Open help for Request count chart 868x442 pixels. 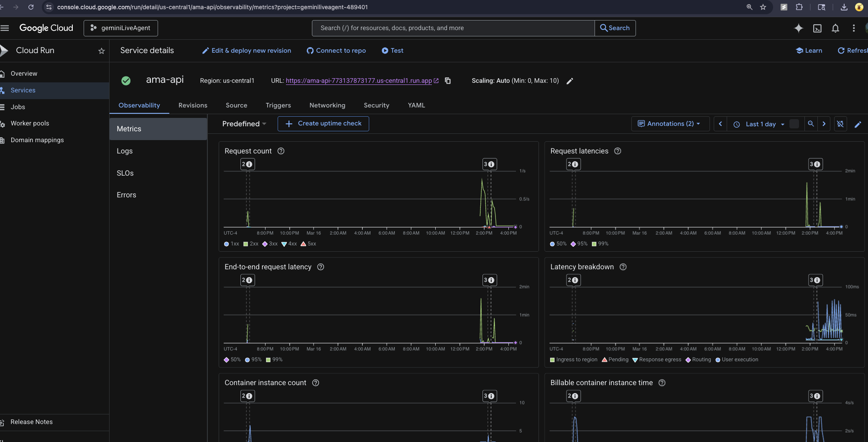[281, 151]
